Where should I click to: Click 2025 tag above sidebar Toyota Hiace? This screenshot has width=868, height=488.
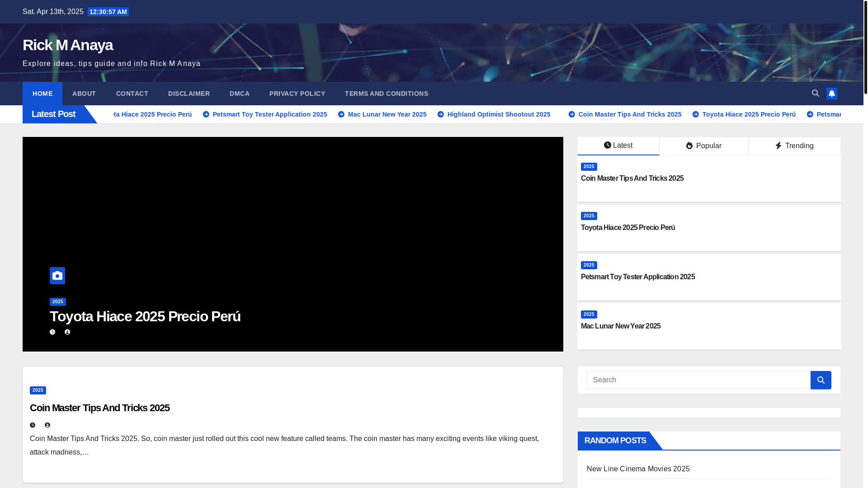(589, 216)
